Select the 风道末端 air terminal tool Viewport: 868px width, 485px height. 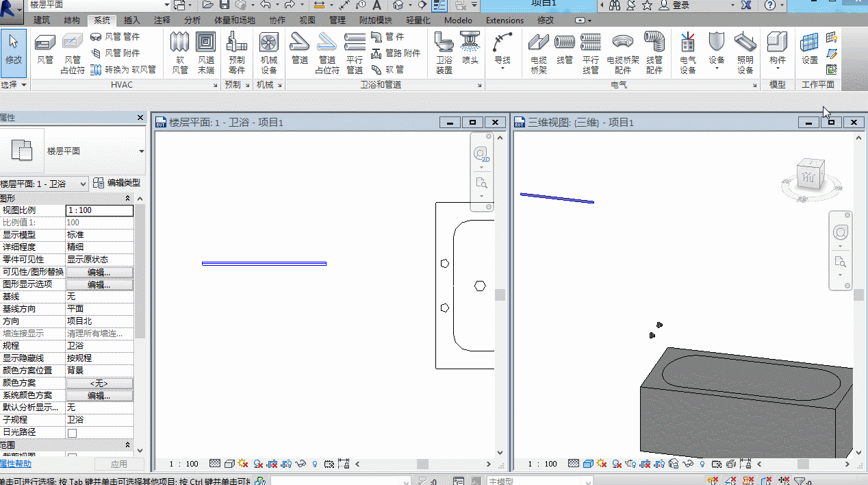pos(206,53)
